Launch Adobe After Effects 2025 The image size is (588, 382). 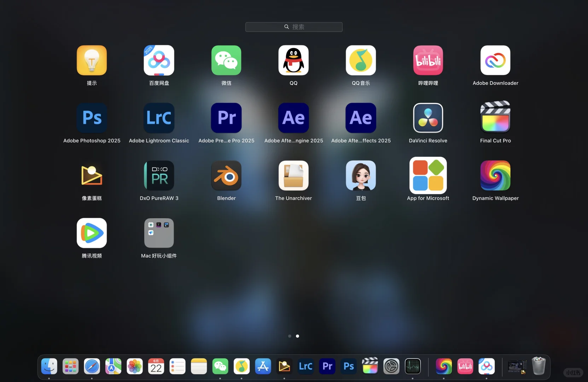click(x=361, y=118)
